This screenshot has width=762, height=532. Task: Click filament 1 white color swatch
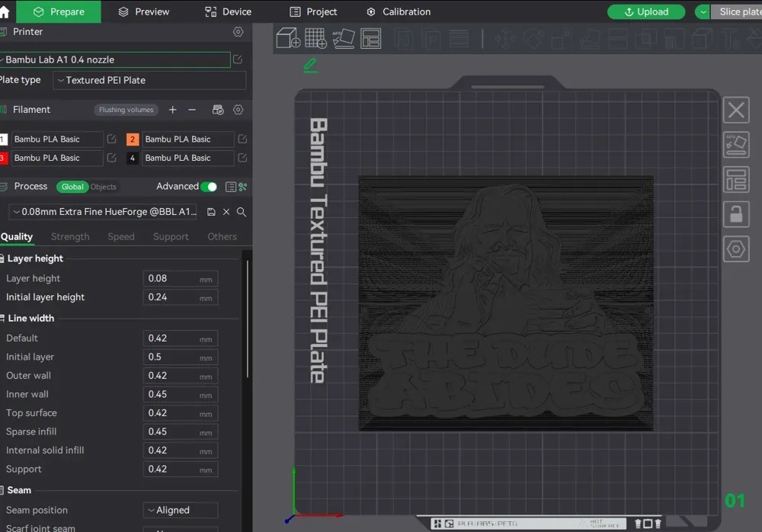coord(3,139)
